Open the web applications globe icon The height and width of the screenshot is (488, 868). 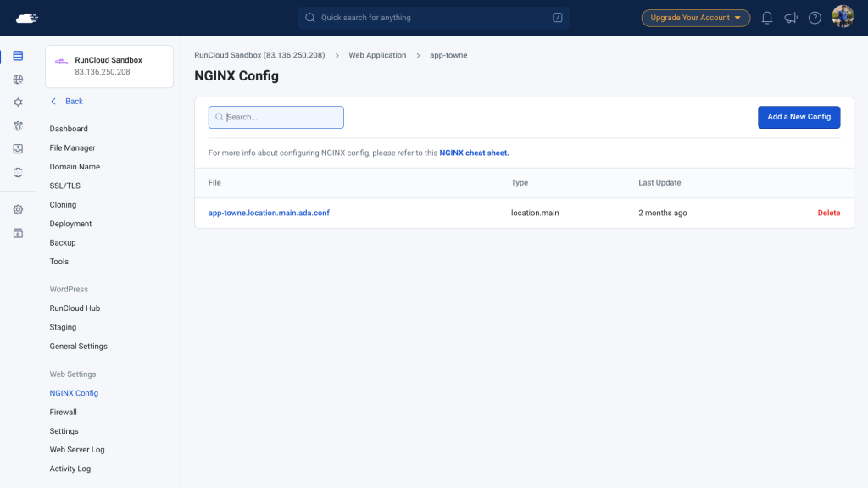18,79
